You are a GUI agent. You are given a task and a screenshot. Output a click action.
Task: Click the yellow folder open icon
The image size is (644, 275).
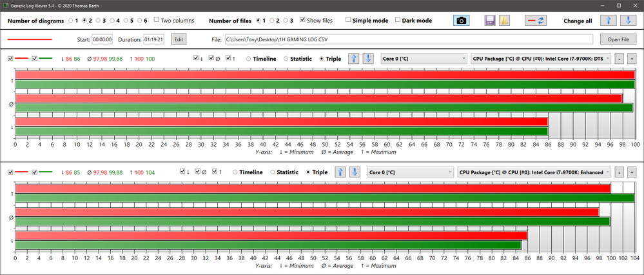coord(505,21)
